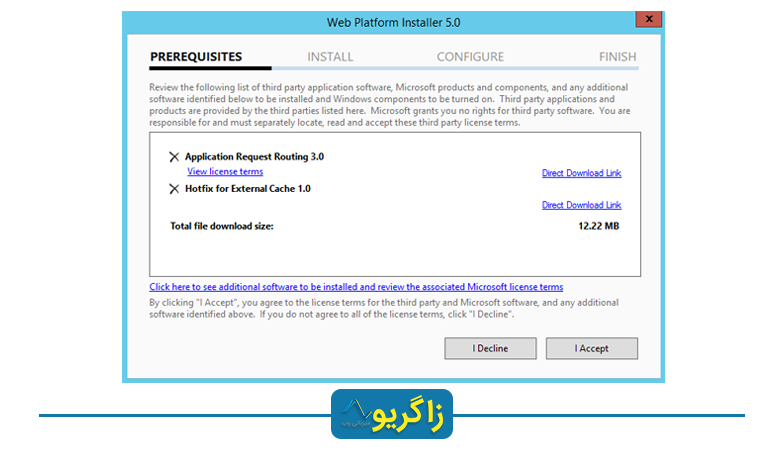The width and height of the screenshot is (784, 450).
Task: Open Direct Download Link for Application Request Routing
Action: coord(582,173)
